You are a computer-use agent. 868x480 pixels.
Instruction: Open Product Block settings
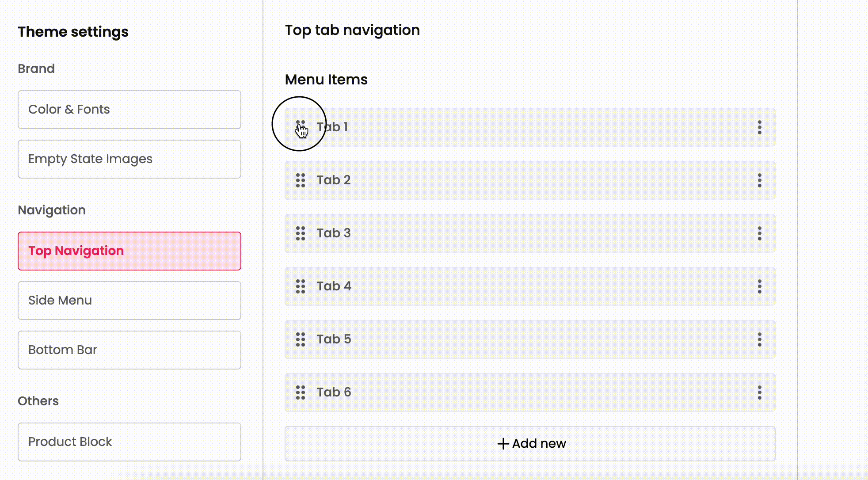[x=129, y=442]
